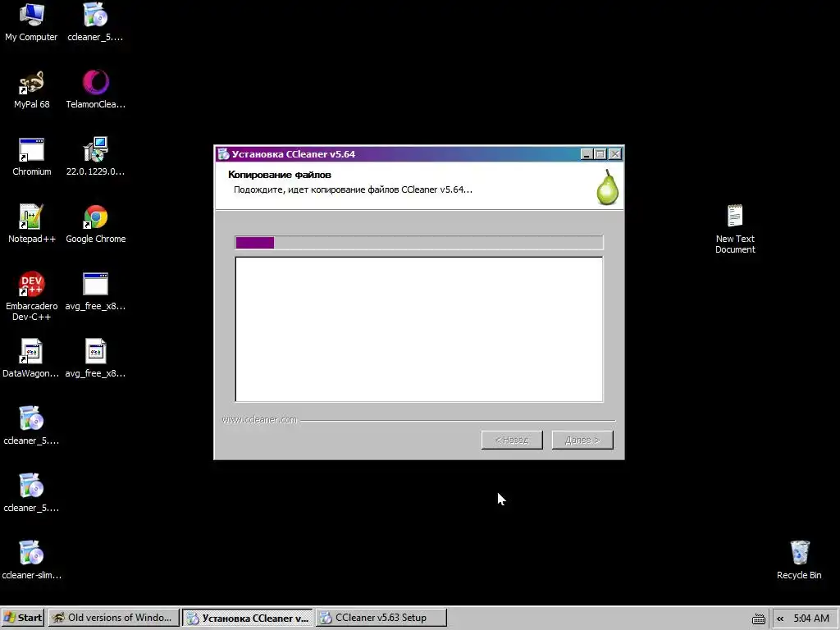Viewport: 840px width, 630px height.
Task: Click the on-screen keyboard tray icon
Action: (x=759, y=619)
